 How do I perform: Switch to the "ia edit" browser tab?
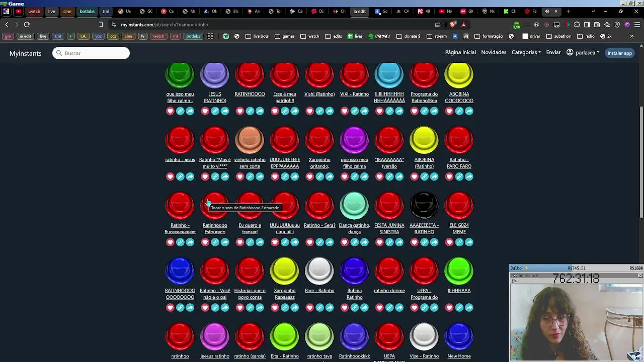click(360, 11)
